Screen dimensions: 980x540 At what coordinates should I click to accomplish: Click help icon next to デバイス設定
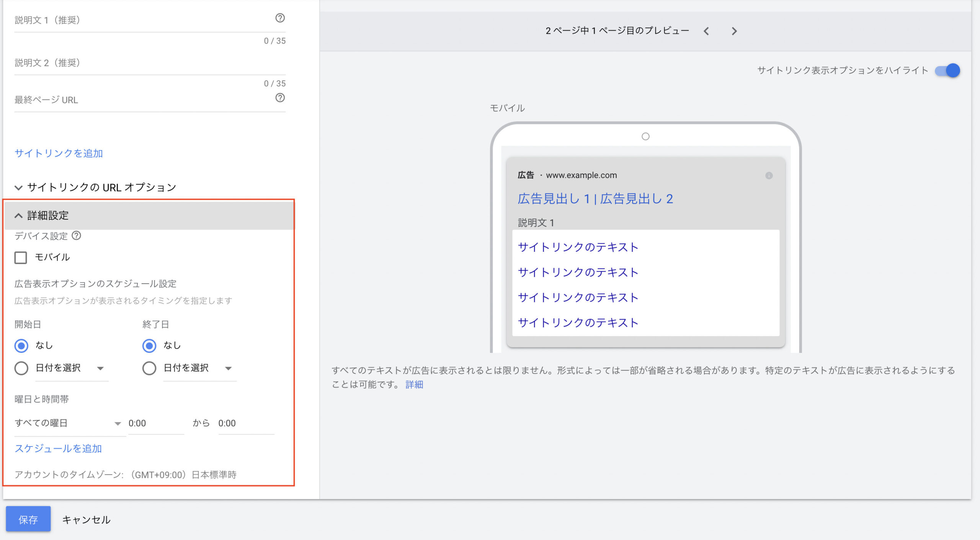77,236
